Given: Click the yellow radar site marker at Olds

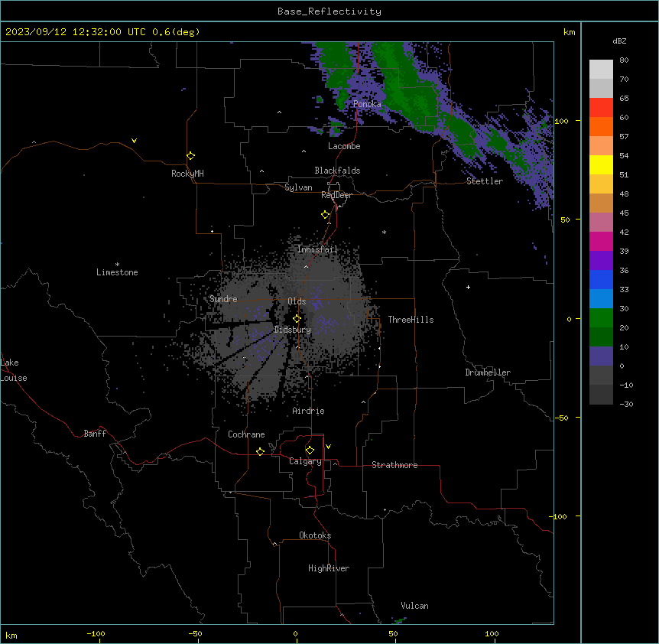Looking at the screenshot, I should (297, 318).
